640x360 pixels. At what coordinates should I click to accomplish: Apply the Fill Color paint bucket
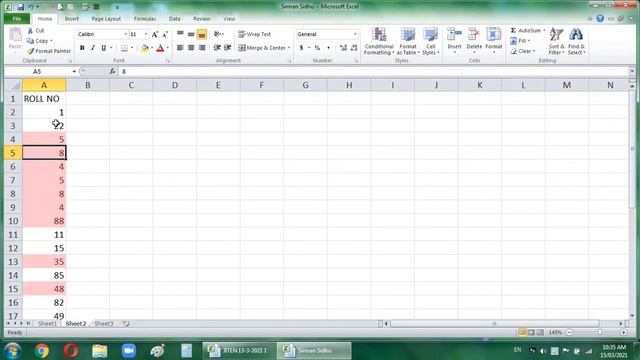pyautogui.click(x=145, y=48)
